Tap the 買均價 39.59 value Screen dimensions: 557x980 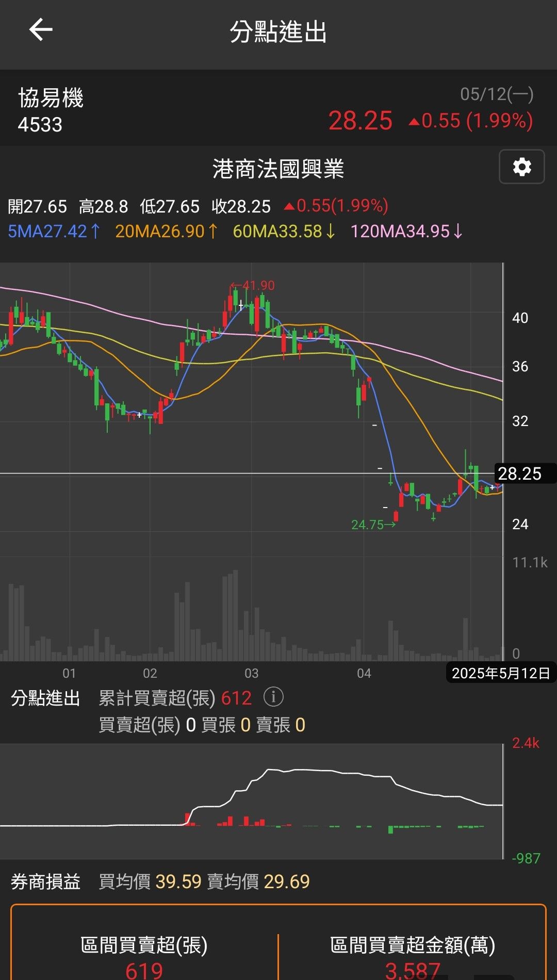click(178, 881)
